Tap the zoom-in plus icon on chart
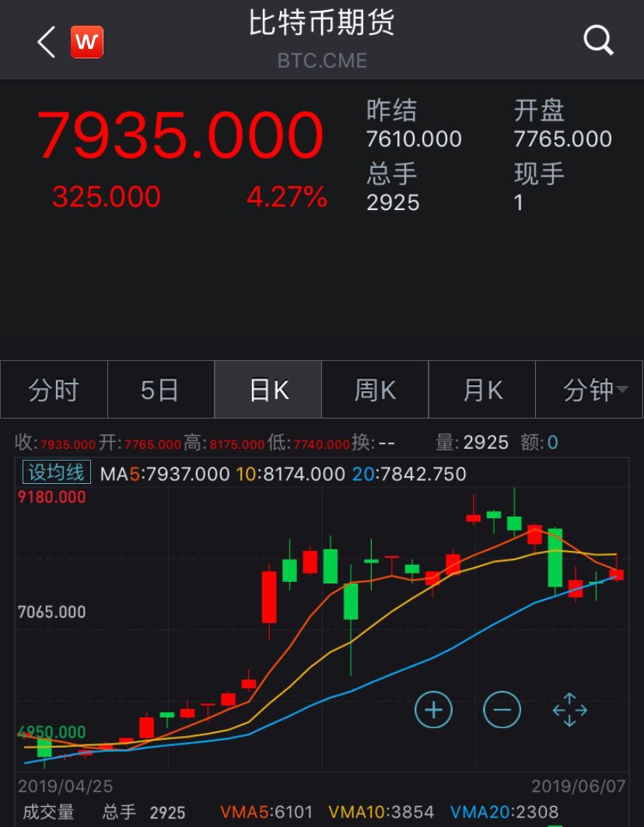Viewport: 644px width, 827px height. [x=433, y=710]
